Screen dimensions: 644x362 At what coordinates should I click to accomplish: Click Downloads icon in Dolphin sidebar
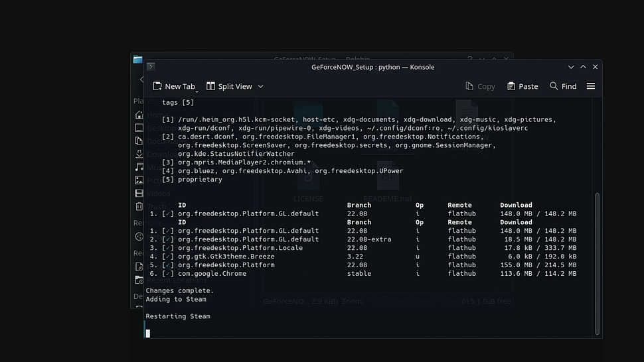coord(139,154)
